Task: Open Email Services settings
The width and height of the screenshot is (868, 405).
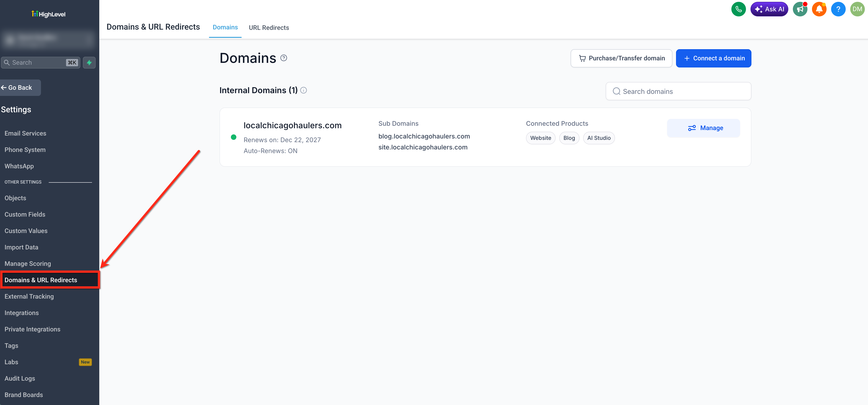Action: pyautogui.click(x=25, y=133)
